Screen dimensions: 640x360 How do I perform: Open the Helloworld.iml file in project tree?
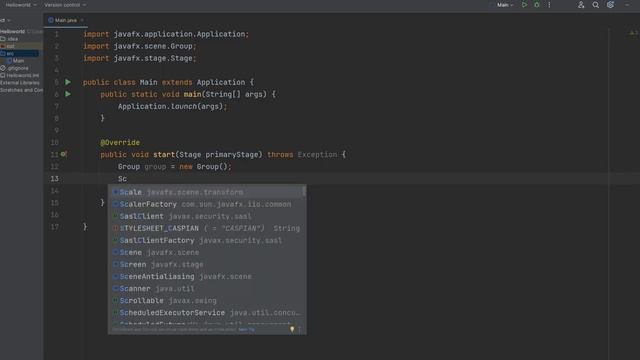point(22,76)
